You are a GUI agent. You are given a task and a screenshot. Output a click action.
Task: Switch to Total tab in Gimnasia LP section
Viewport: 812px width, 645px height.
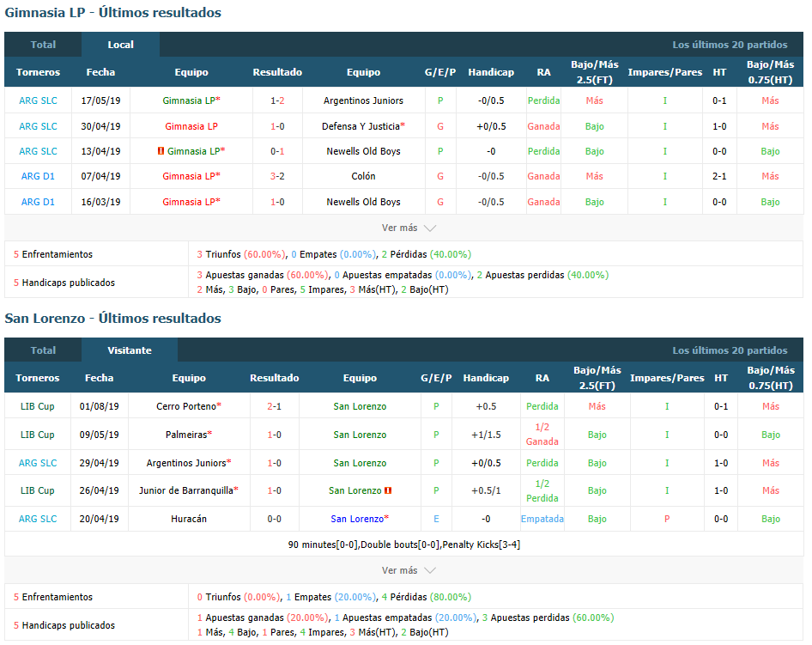(43, 45)
